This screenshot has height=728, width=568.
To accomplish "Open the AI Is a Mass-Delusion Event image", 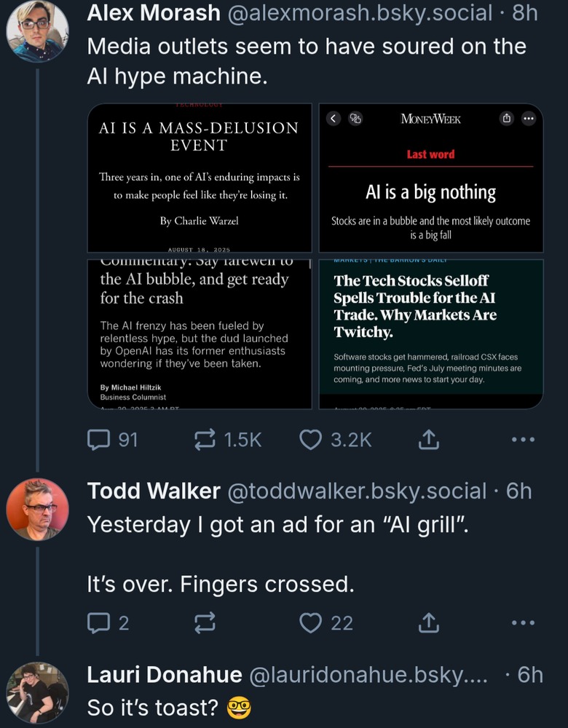I will point(199,178).
